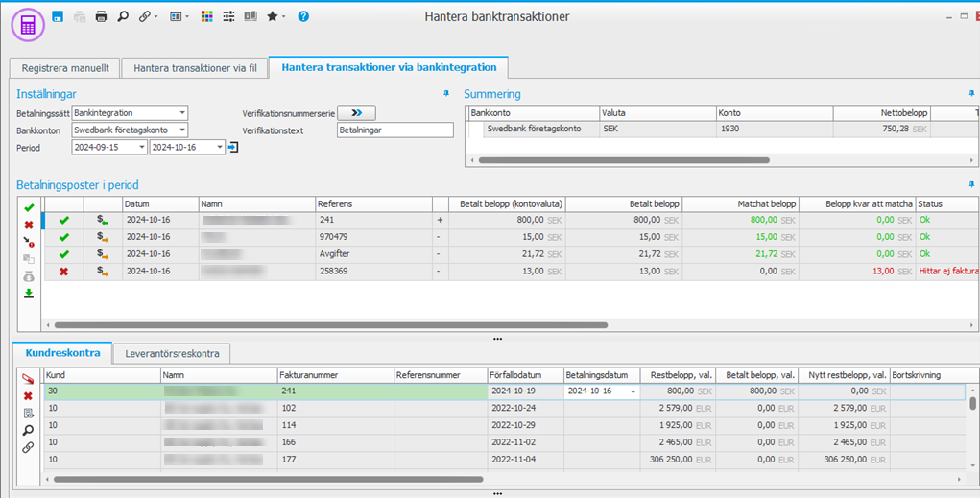980x498 pixels.
Task: Click the red eraser icon in Kundreskontra sidebar
Action: click(x=28, y=379)
